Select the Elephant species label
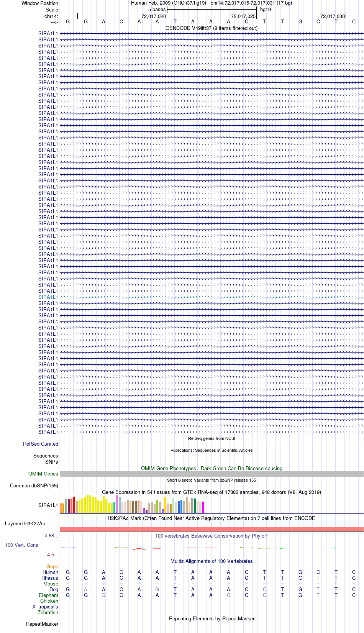364x633 pixels. 48,595
